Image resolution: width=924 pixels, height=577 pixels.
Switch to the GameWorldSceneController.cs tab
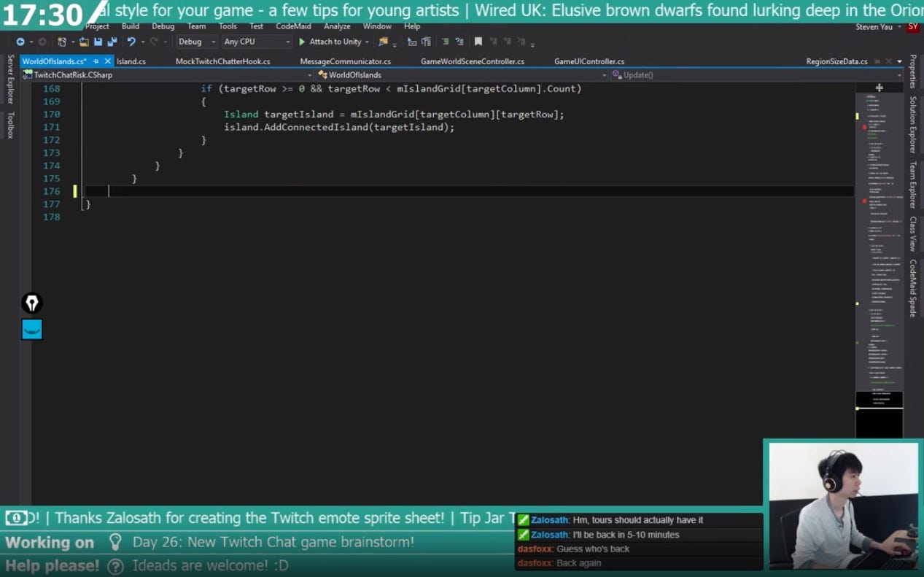pyautogui.click(x=473, y=61)
